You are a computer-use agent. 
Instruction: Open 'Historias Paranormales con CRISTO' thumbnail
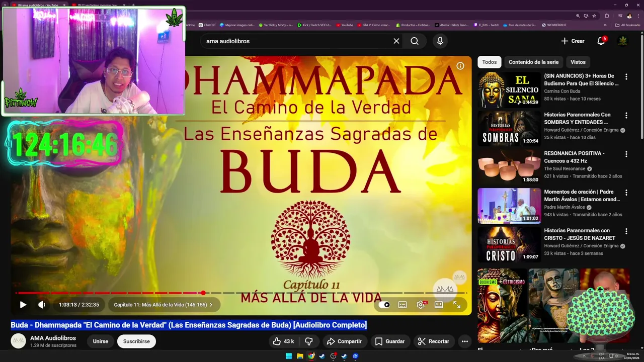[509, 244]
